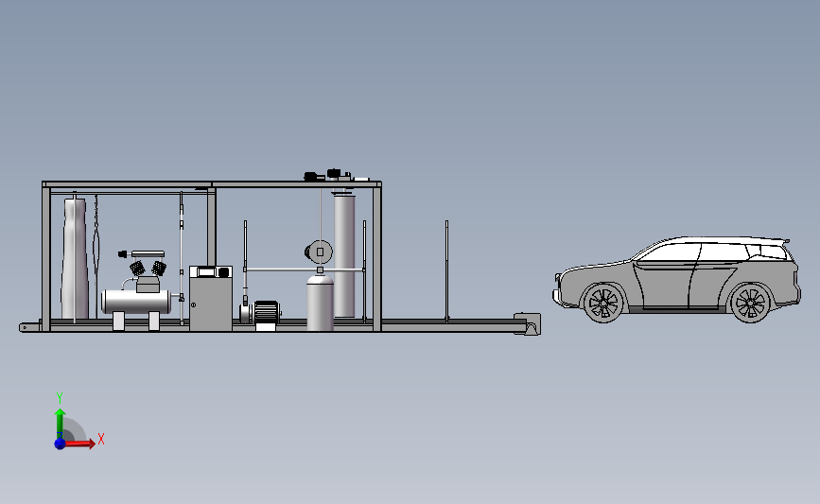Select the horizontal air compressor tank
Image resolution: width=820 pixels, height=504 pixels.
[x=136, y=302]
